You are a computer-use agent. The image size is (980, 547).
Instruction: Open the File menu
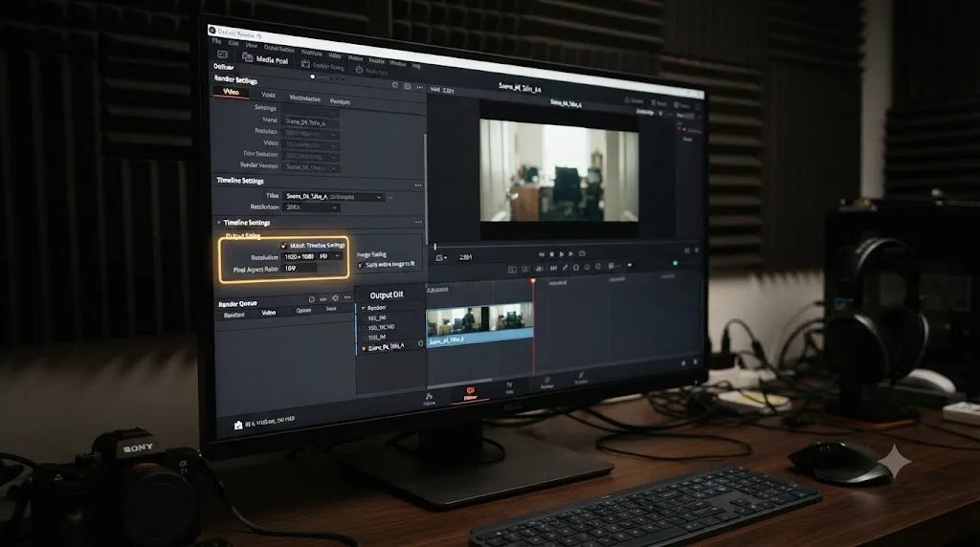tap(217, 42)
